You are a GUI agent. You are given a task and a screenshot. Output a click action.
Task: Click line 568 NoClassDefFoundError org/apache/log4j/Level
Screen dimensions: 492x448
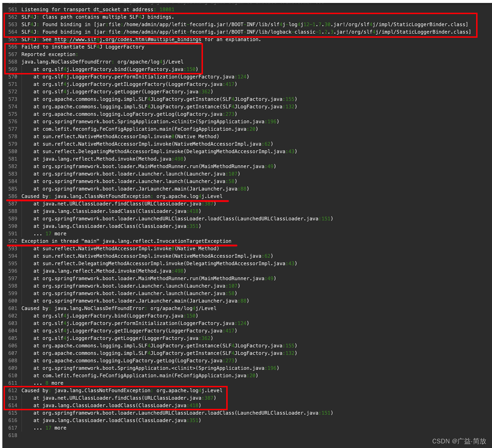tap(102, 62)
